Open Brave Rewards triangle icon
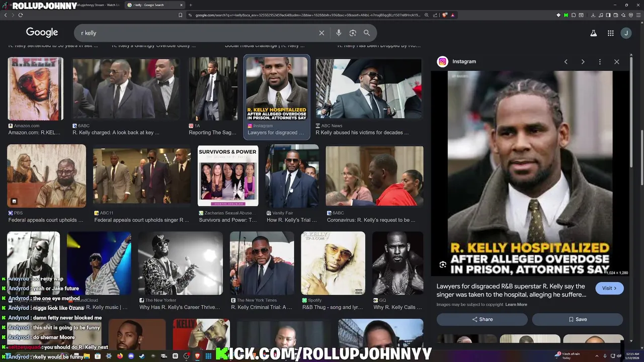This screenshot has height=362, width=644. [x=453, y=15]
